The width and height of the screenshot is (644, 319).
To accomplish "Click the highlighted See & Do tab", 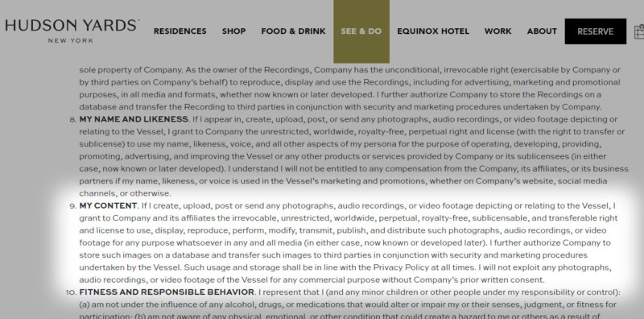I will 361,31.
